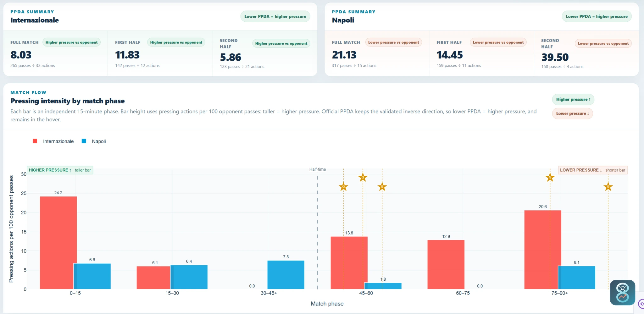The height and width of the screenshot is (314, 644).
Task: Select the Internazionale 75–90+ bar valued 20.6
Action: (543, 250)
